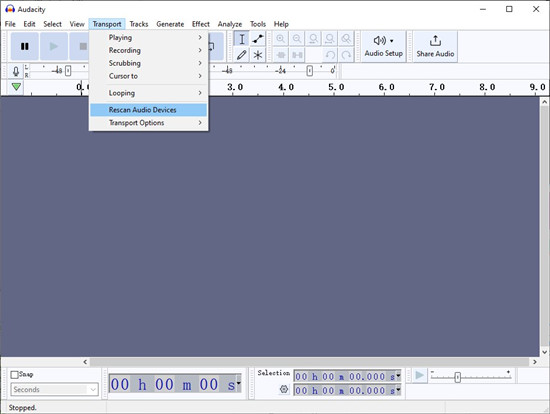Click the Zoom Out magnifier
550x414 pixels.
(297, 39)
